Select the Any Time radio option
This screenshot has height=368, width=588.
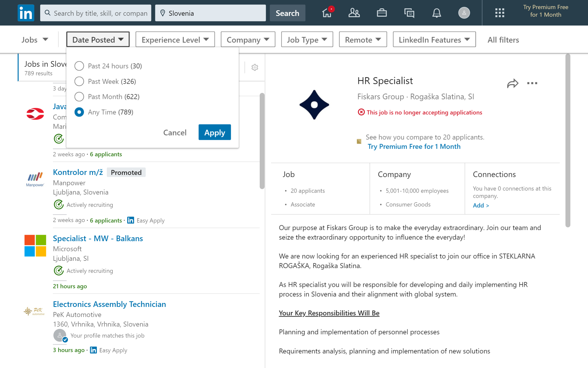coord(79,112)
